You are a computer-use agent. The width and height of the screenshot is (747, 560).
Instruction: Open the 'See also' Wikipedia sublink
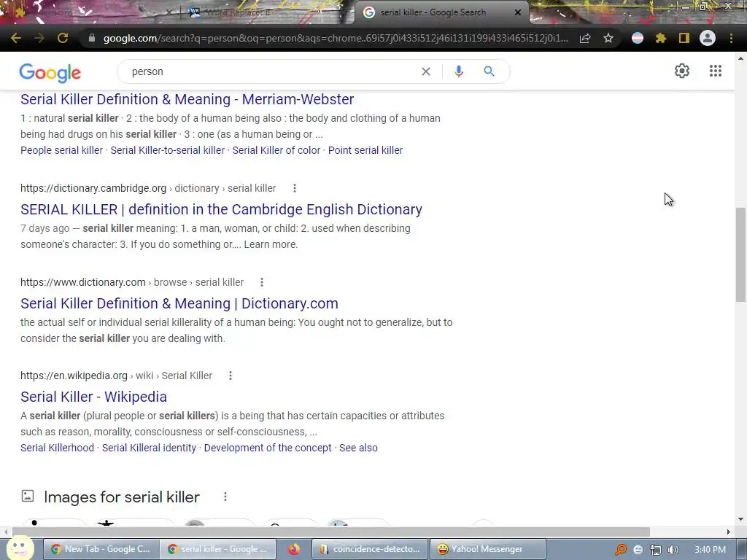click(358, 448)
